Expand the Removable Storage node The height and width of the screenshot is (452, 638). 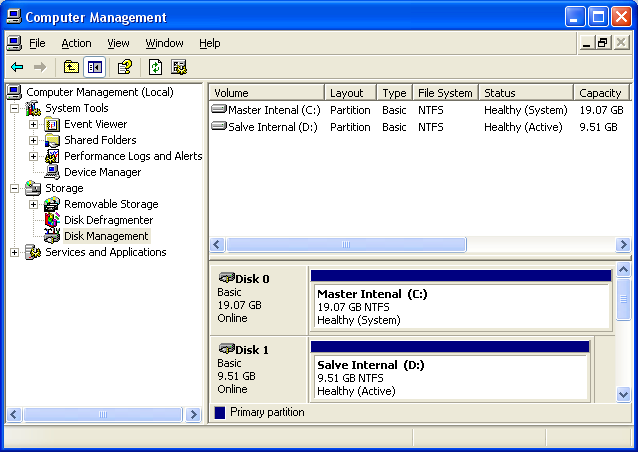coord(33,204)
